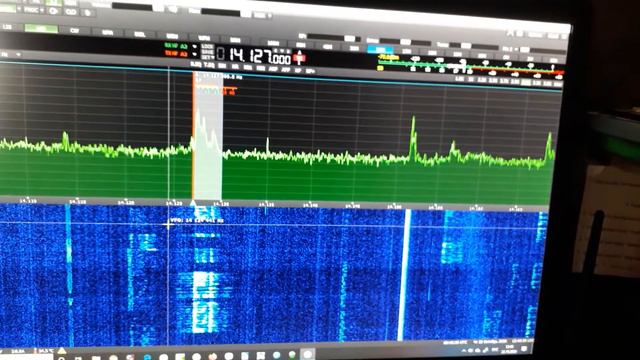Click the green RX HF A2 label
This screenshot has height=360, width=640.
[176, 46]
